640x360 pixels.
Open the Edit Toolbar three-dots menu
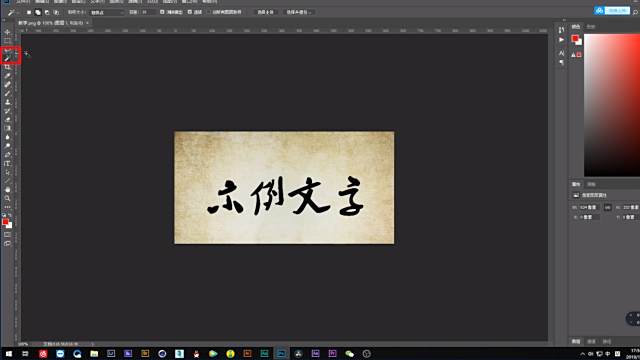tap(7, 207)
